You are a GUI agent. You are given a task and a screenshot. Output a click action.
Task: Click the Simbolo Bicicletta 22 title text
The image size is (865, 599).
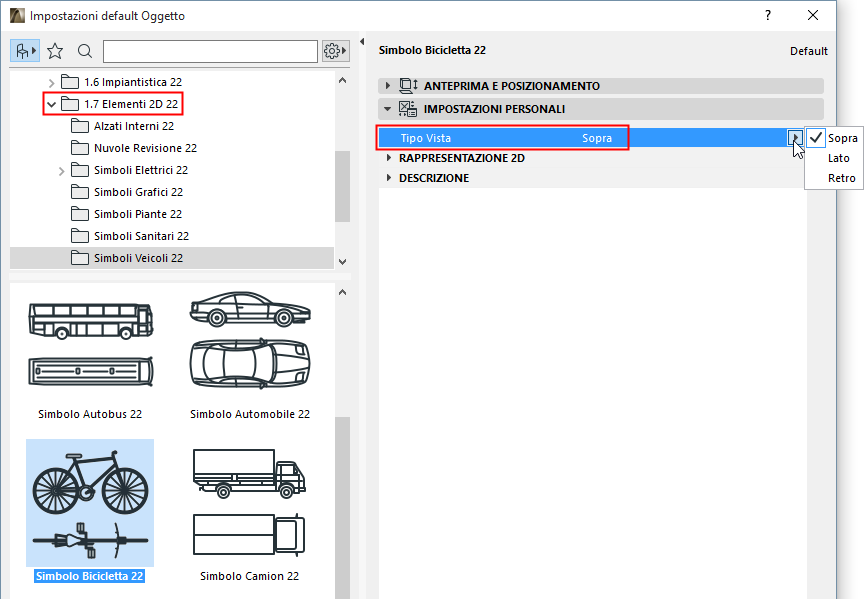(432, 50)
